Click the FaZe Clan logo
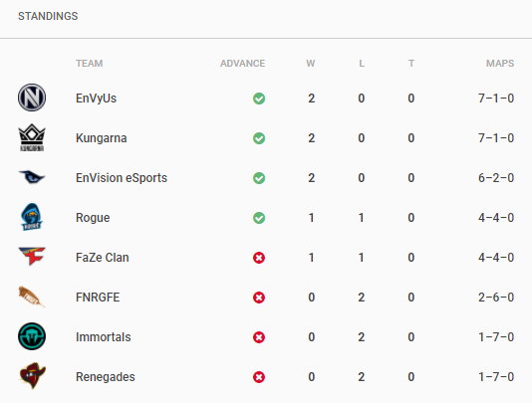The image size is (532, 403). point(32,257)
